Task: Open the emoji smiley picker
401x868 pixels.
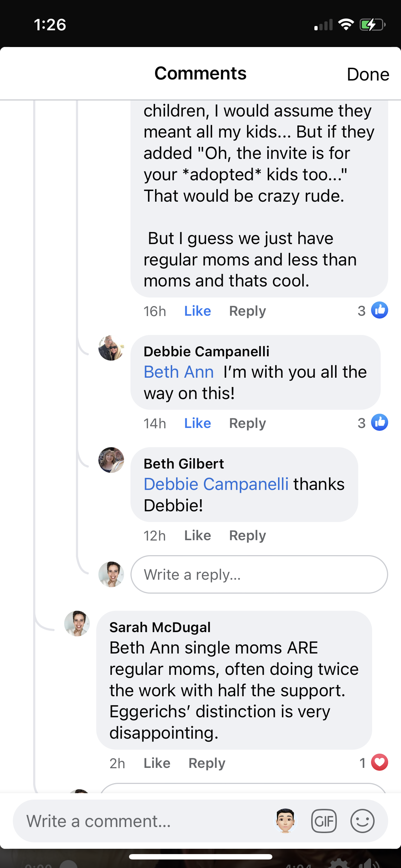Action: click(x=362, y=821)
